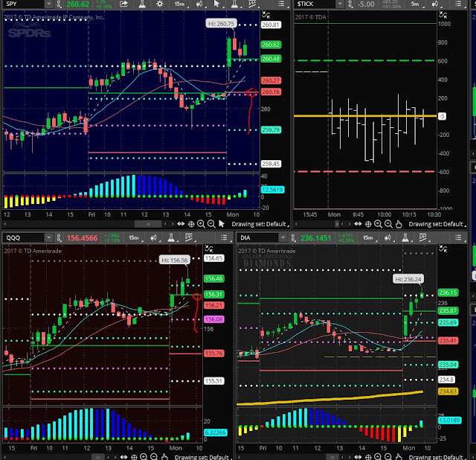Open Drawing set: Default menu under SPY chart
This screenshot has width=476, height=460.
tap(260, 224)
